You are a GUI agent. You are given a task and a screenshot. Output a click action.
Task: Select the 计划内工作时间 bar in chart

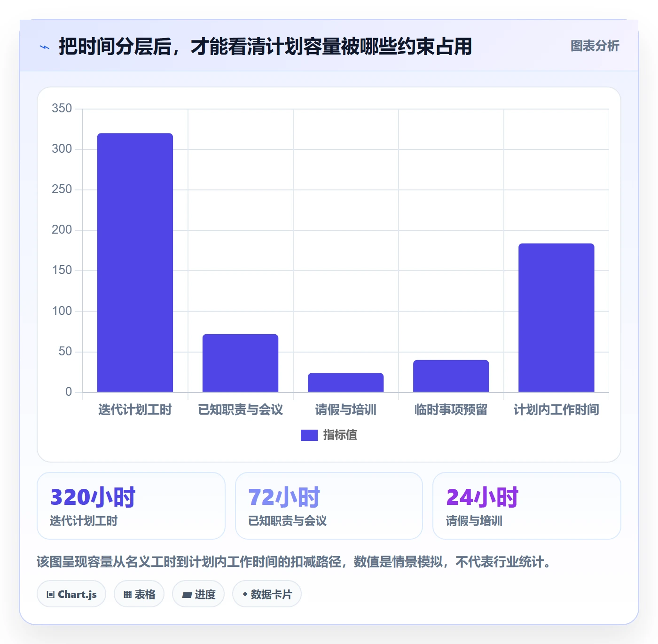pyautogui.click(x=556, y=318)
